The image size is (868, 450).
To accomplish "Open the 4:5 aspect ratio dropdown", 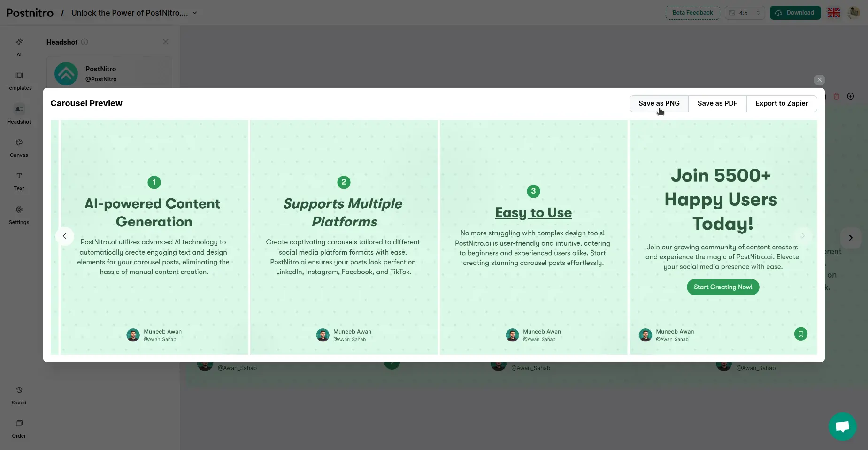I will 745,13.
